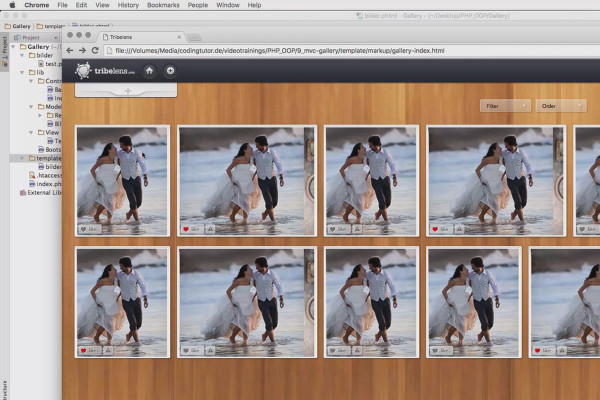Click the tribelens logo
Screen dimensions: 600x400
coord(105,71)
